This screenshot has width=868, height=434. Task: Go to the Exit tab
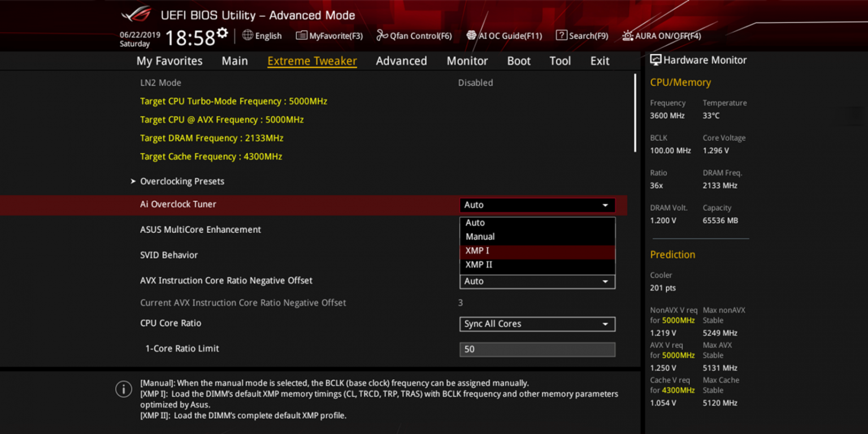pyautogui.click(x=600, y=61)
